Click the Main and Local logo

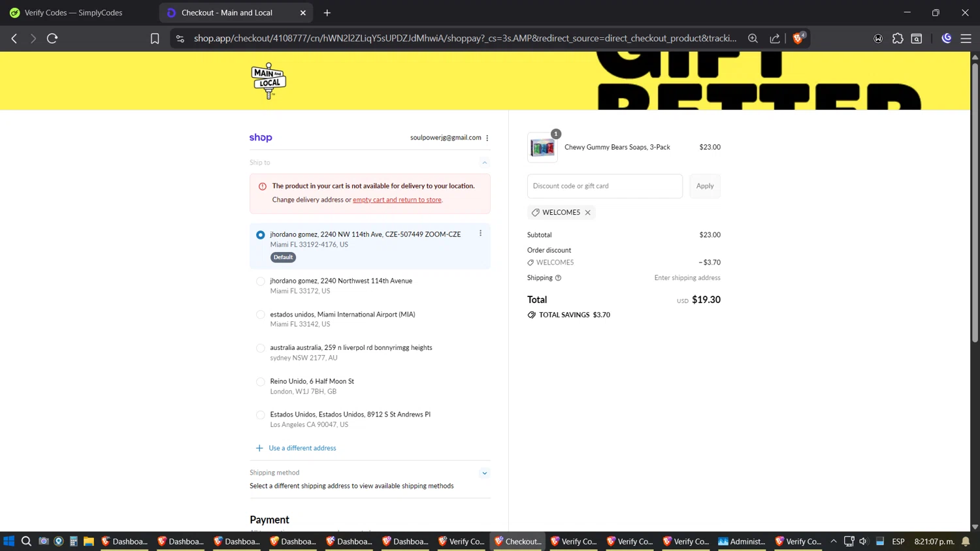[269, 81]
